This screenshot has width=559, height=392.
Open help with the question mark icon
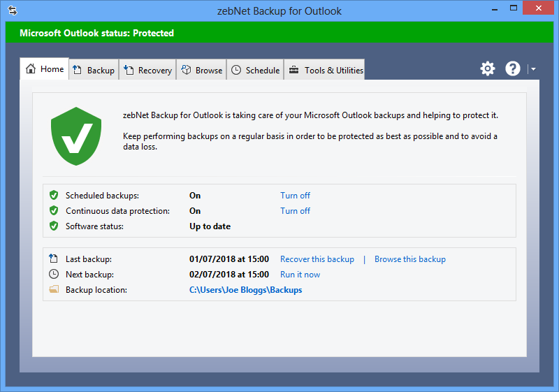click(513, 68)
